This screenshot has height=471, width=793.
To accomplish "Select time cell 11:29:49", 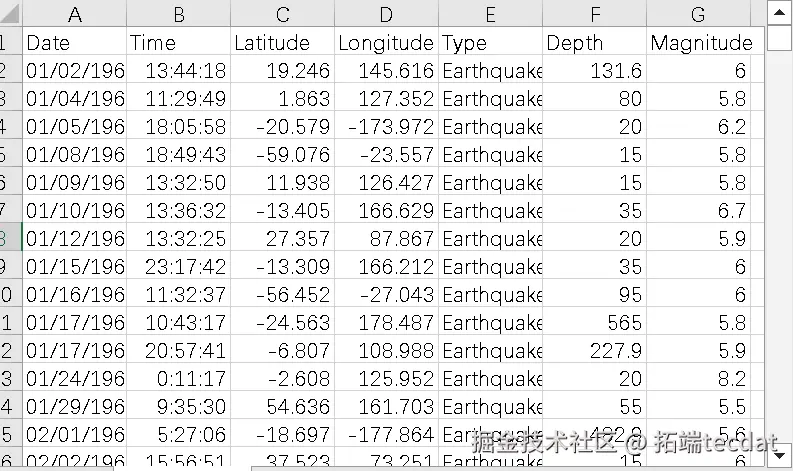I will pyautogui.click(x=179, y=97).
